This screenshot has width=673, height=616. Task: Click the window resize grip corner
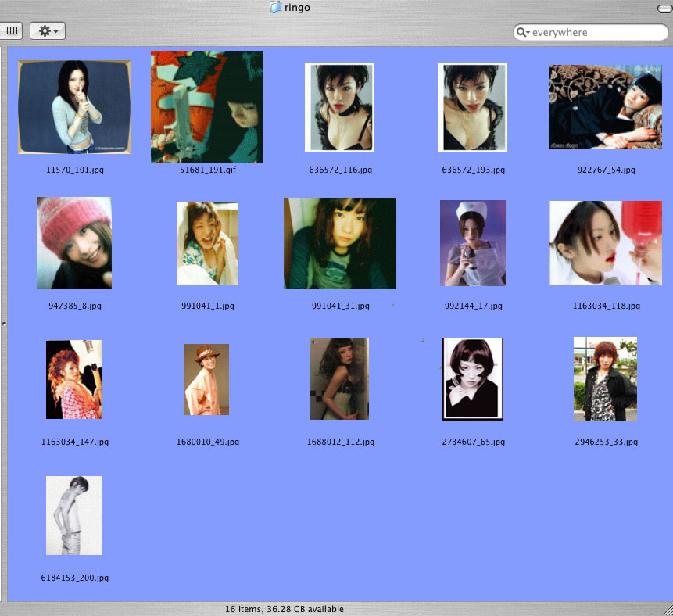point(668,611)
